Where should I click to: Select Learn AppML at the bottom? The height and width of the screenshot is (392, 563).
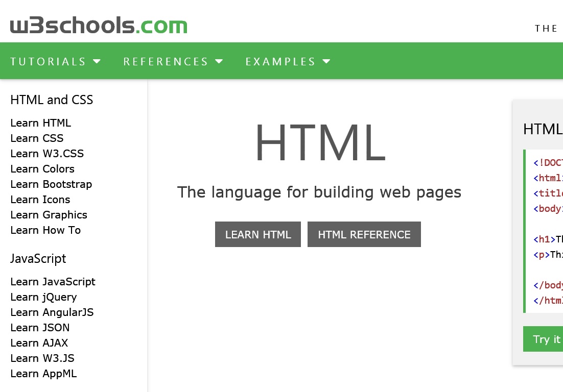tap(43, 374)
